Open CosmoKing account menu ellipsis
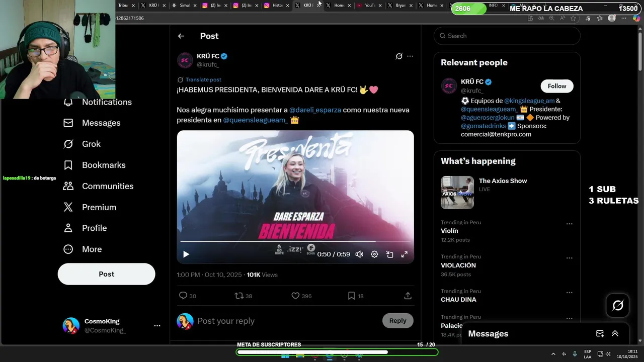The image size is (644, 362). tap(157, 326)
